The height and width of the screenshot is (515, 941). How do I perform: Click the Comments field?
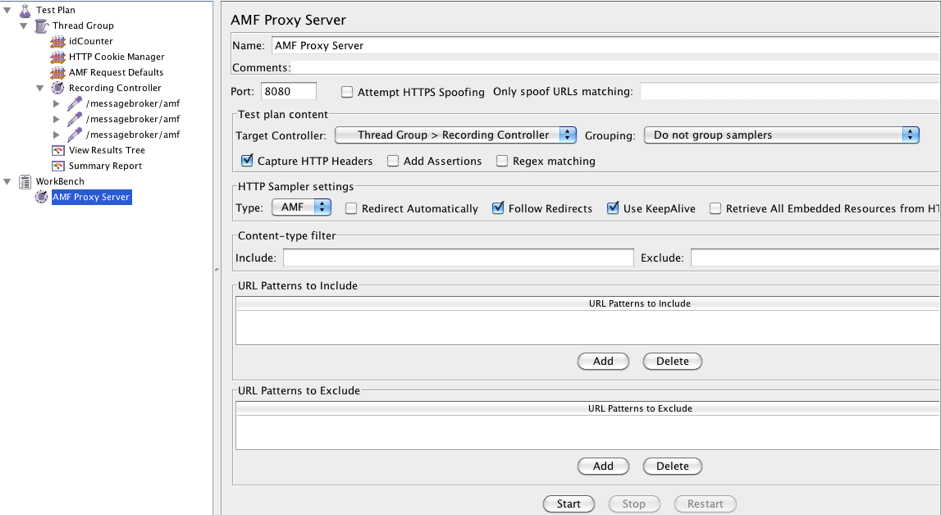(x=616, y=68)
